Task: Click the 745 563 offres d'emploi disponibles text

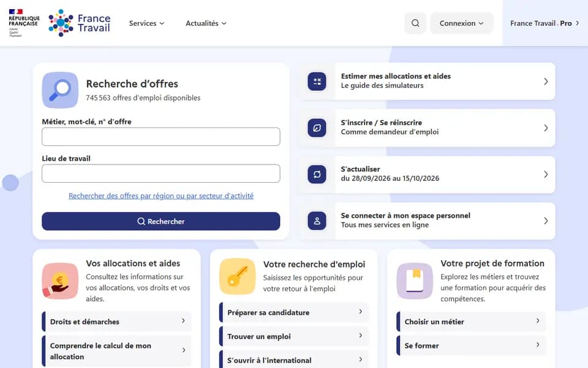Action: click(143, 98)
